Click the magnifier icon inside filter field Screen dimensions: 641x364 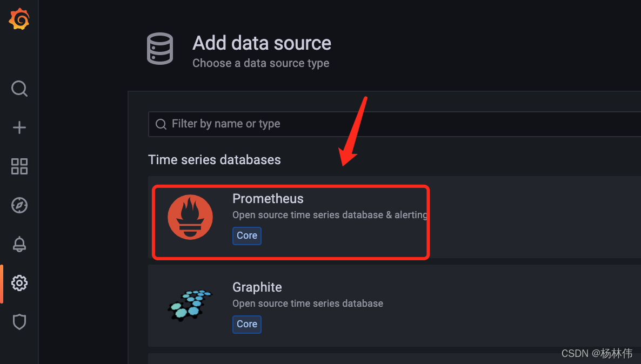click(161, 124)
